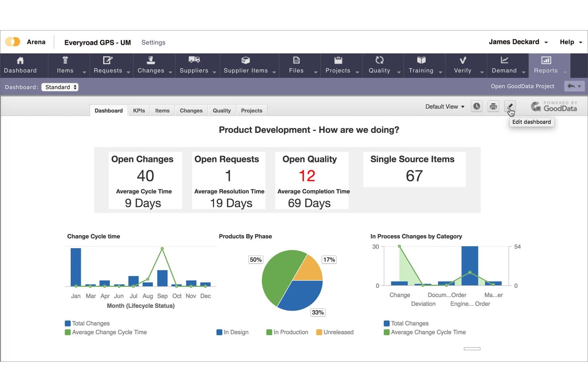Click the tallest Jan bar in Change Cycle time

click(x=76, y=267)
